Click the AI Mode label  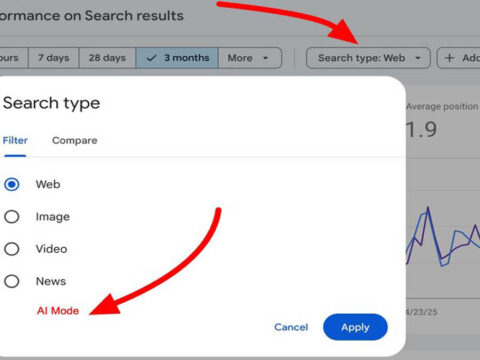tap(58, 311)
